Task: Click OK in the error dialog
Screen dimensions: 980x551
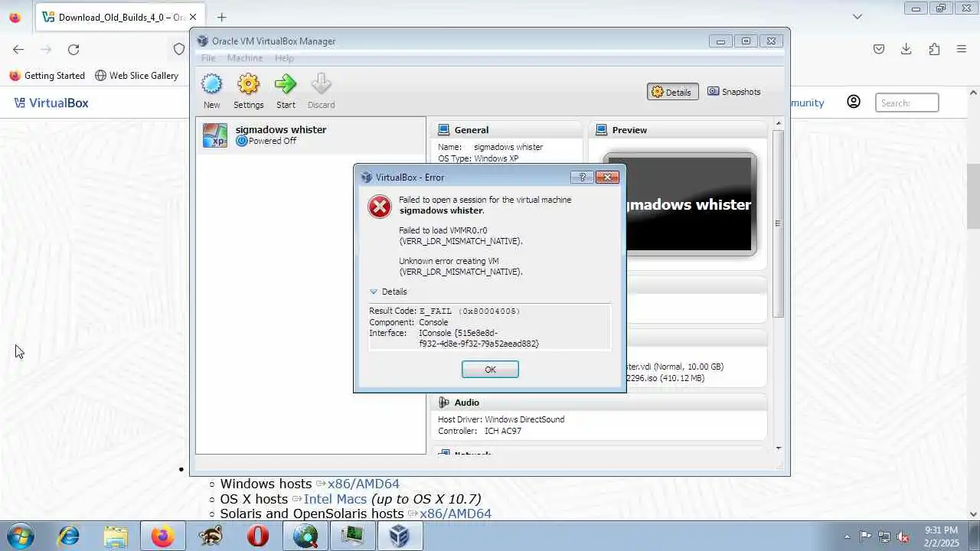Action: (490, 370)
